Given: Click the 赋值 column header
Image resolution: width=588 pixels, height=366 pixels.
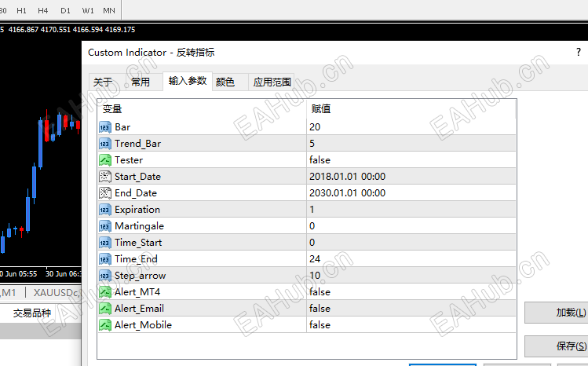Looking at the screenshot, I should [411, 109].
